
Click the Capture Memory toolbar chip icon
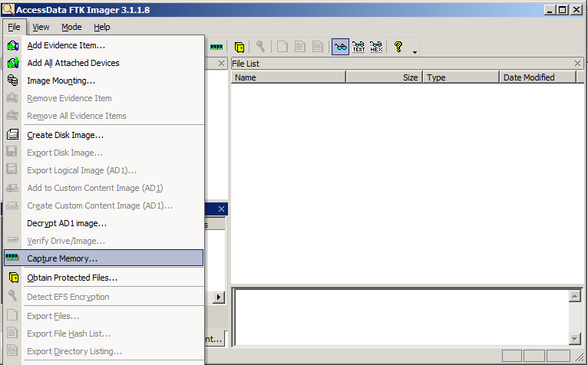216,48
